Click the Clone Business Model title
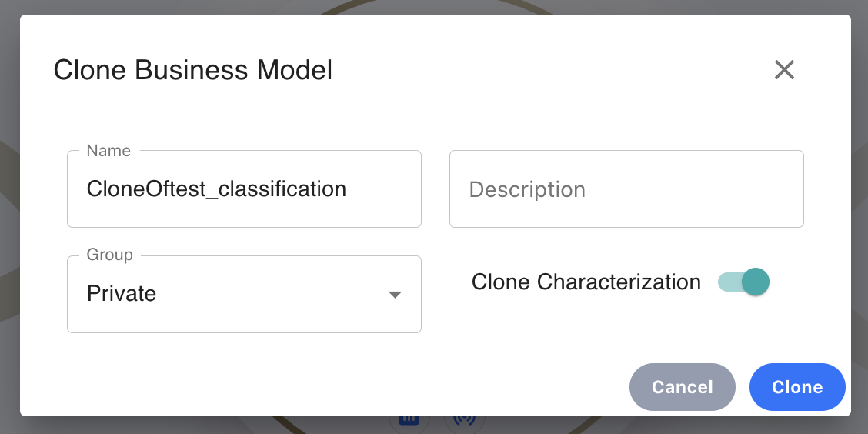 point(192,70)
